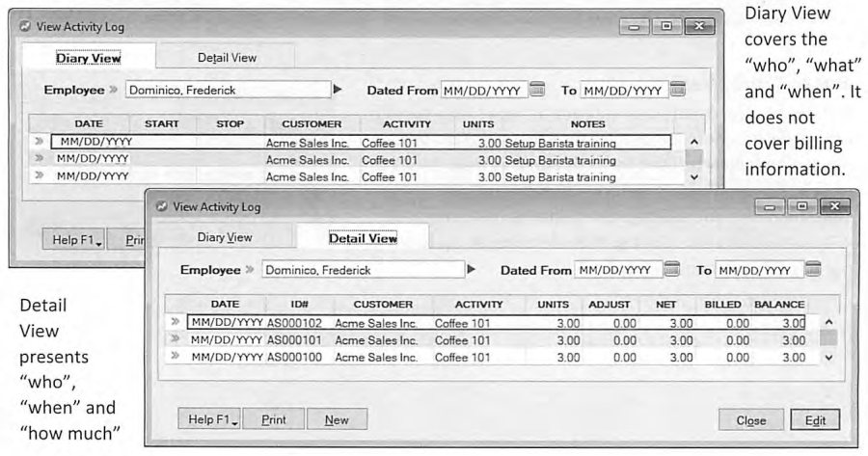Image resolution: width=868 pixels, height=456 pixels.
Task: Click Employee lookup chevron in back Diary View window
Action: 114,90
